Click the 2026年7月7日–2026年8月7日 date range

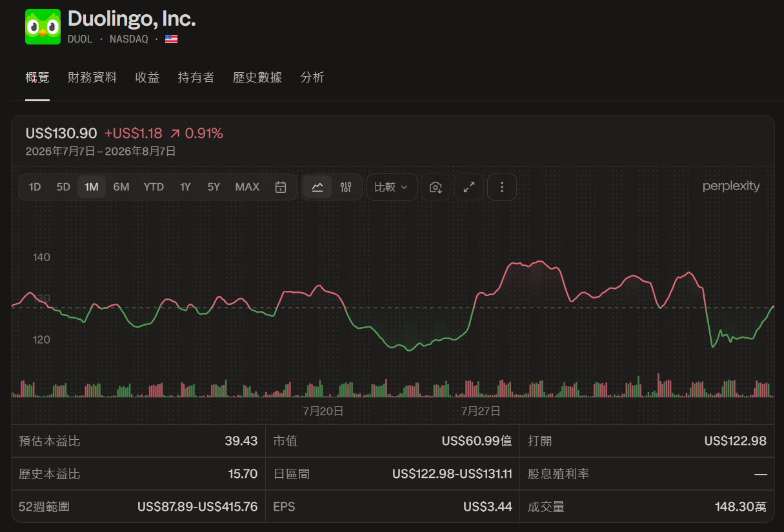pos(101,152)
